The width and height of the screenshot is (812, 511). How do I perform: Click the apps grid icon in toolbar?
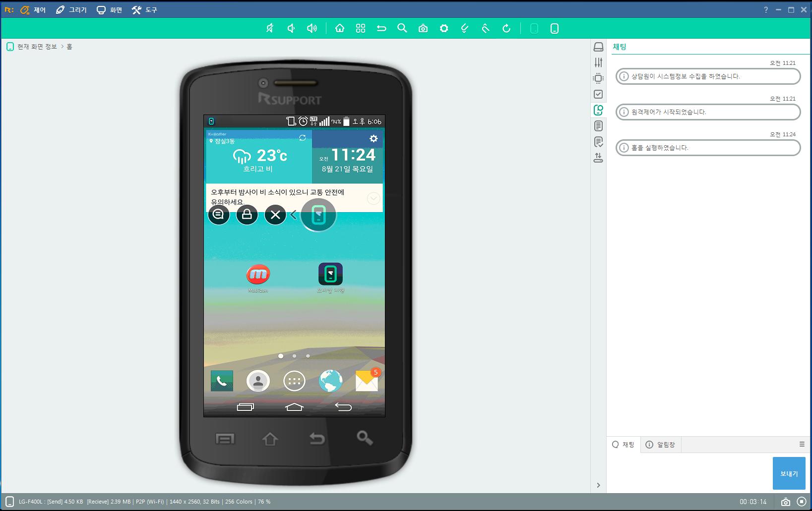[x=361, y=28]
